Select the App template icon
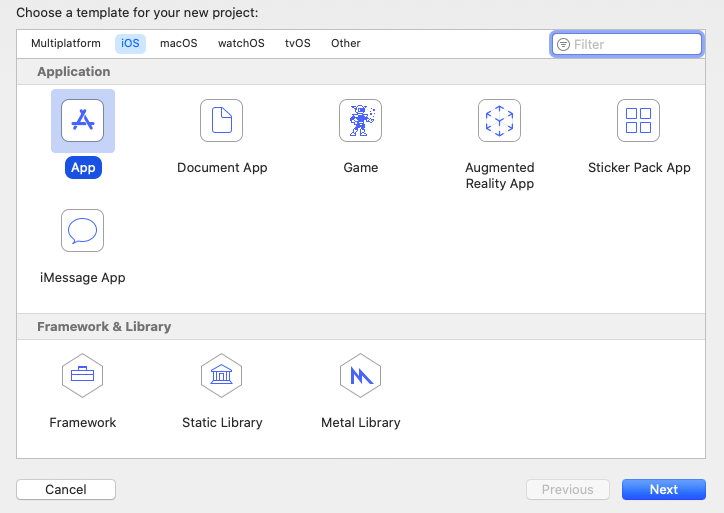This screenshot has height=513, width=724. 83,121
